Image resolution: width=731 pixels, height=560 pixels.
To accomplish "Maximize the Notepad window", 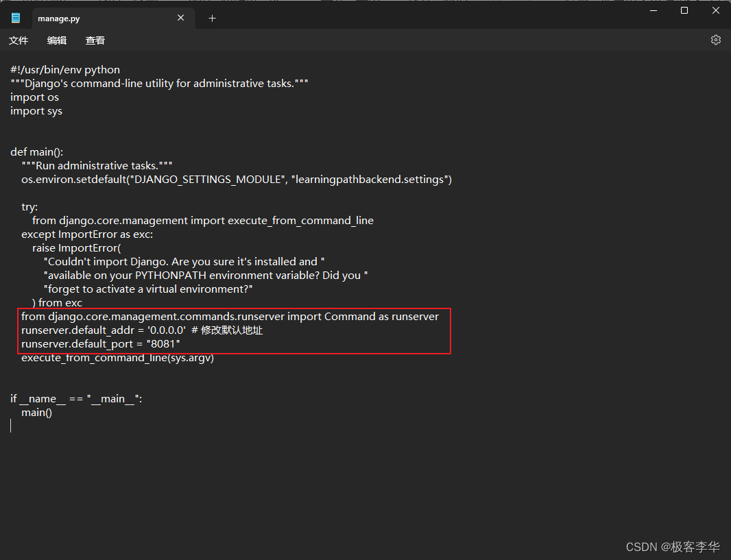I will coord(684,10).
